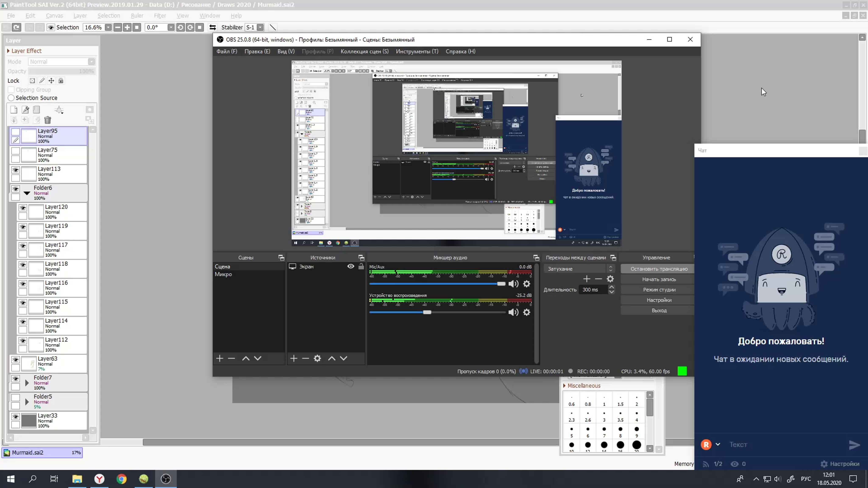The width and height of the screenshot is (868, 488).
Task: Move the selected source up
Action: point(332,358)
